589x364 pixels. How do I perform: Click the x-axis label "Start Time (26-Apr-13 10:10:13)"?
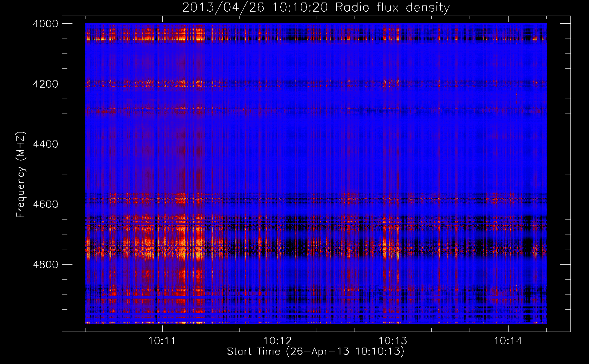coord(316,352)
